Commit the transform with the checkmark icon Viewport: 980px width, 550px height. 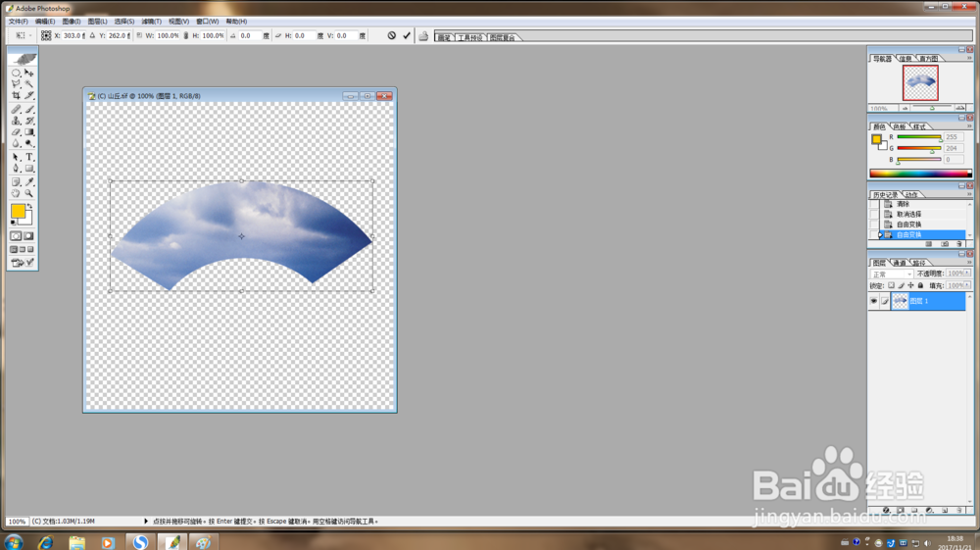pos(407,35)
